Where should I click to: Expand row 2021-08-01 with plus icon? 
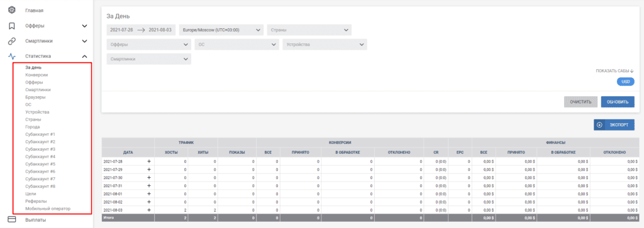point(149,193)
